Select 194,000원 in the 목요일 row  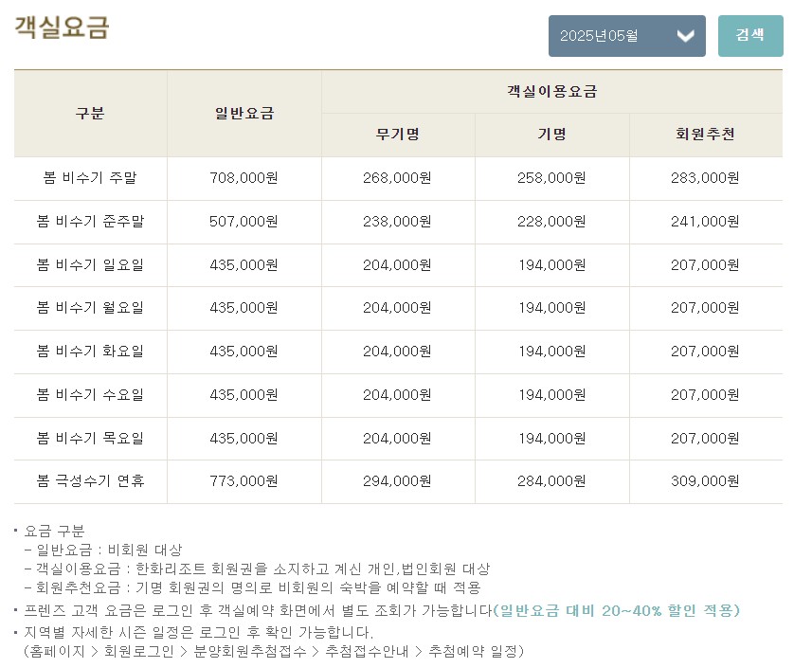coord(551,438)
